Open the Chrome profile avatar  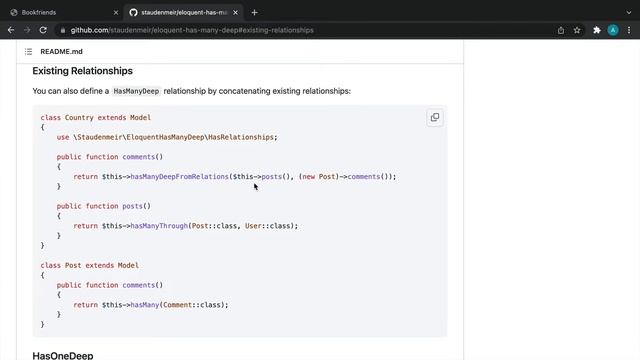pos(613,30)
